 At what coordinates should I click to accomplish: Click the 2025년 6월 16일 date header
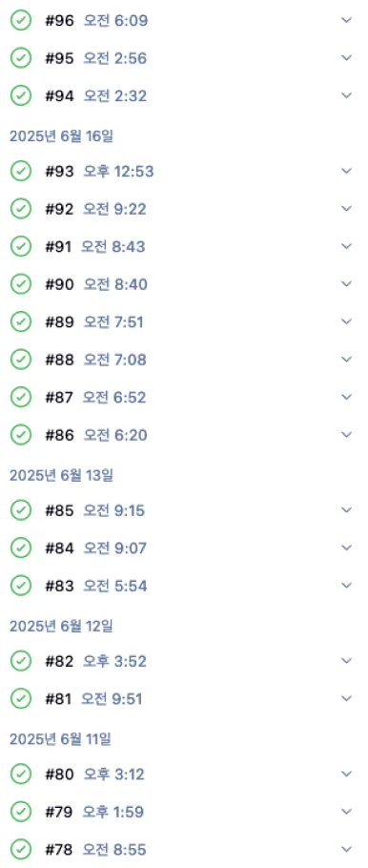(x=61, y=135)
